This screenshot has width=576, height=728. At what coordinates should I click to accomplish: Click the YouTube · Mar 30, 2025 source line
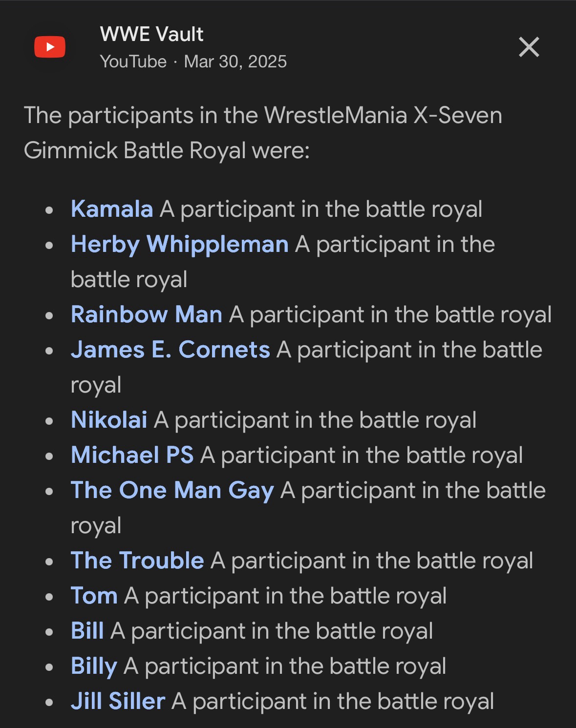193,62
